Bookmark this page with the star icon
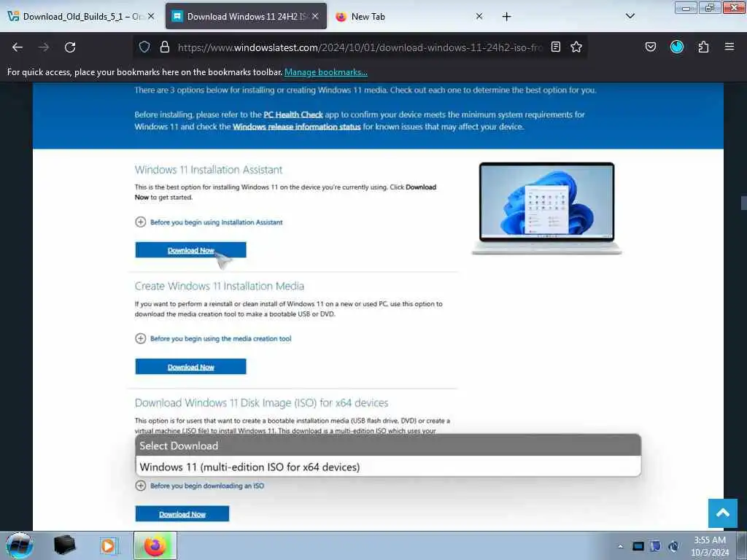The image size is (747, 560). pos(576,47)
